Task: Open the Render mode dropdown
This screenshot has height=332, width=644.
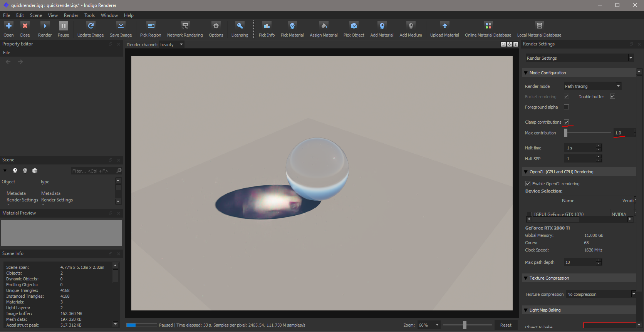Action: click(x=592, y=86)
